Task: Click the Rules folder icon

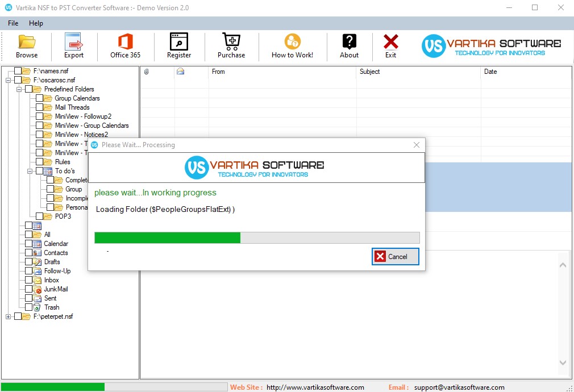Action: point(48,162)
